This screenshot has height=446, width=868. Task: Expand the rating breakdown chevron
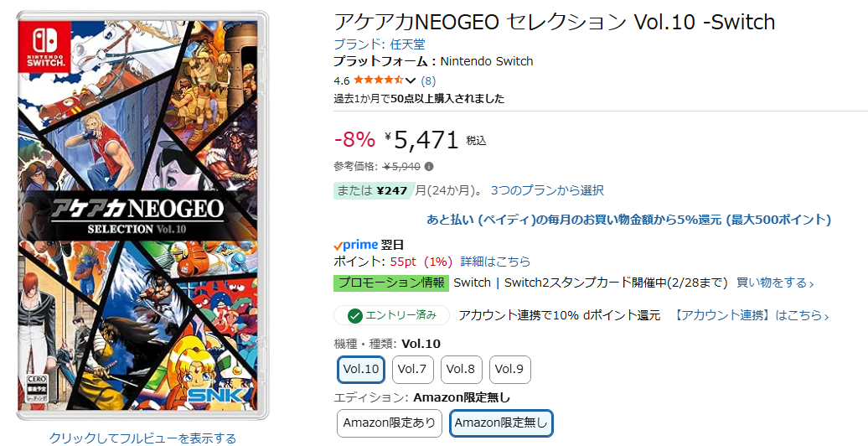tap(411, 80)
